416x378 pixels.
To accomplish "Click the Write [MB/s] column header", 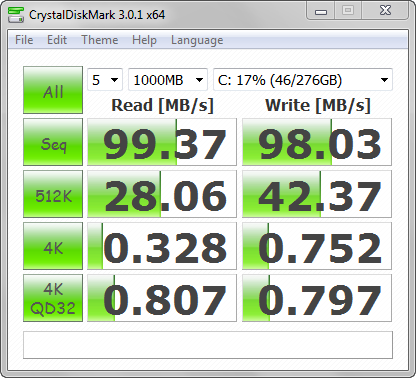I will (x=318, y=105).
